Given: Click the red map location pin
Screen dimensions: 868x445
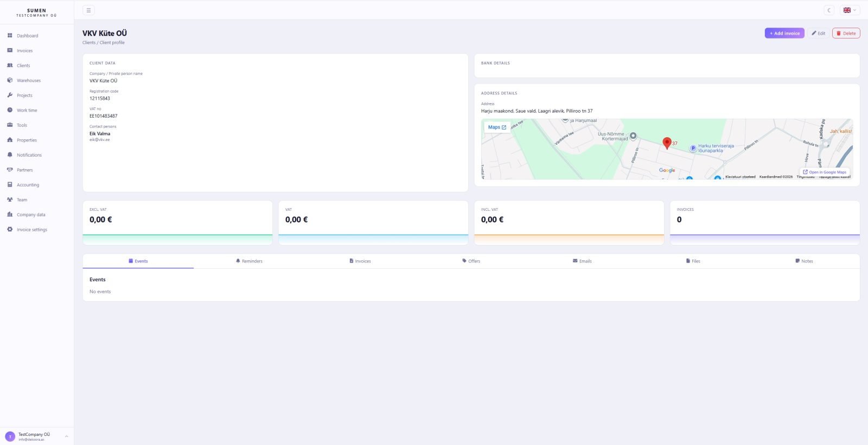Looking at the screenshot, I should pyautogui.click(x=667, y=143).
